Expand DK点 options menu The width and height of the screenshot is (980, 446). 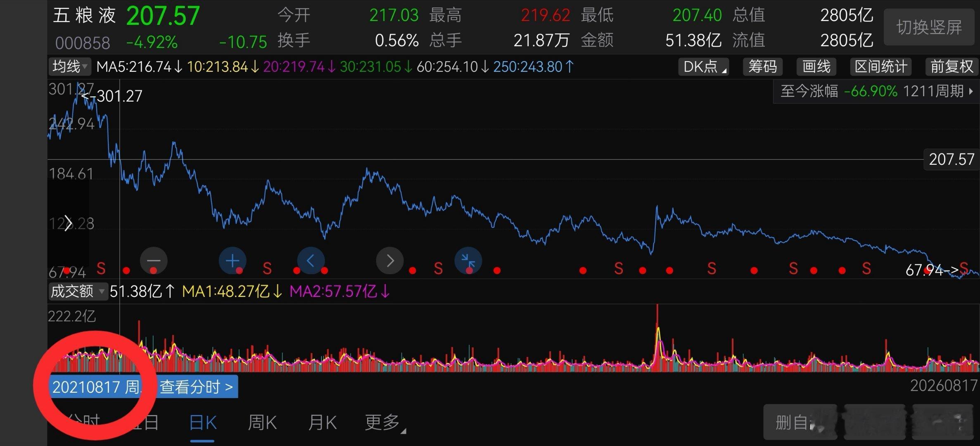pos(704,66)
